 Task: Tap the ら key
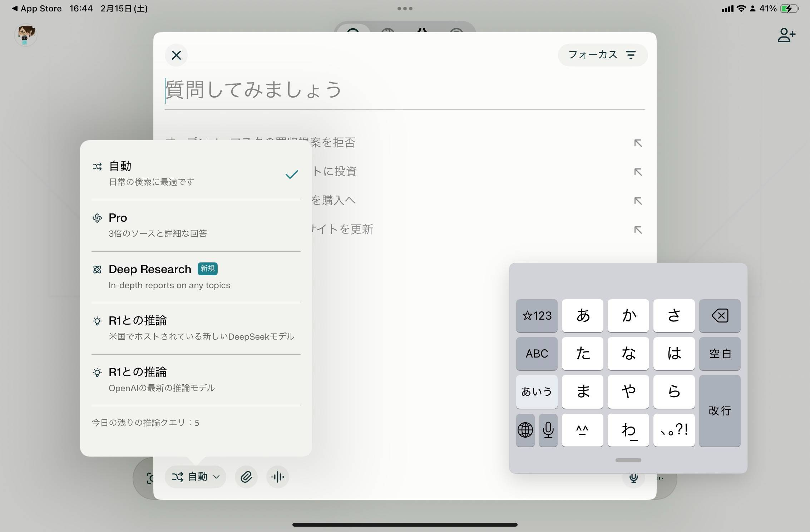(x=674, y=391)
